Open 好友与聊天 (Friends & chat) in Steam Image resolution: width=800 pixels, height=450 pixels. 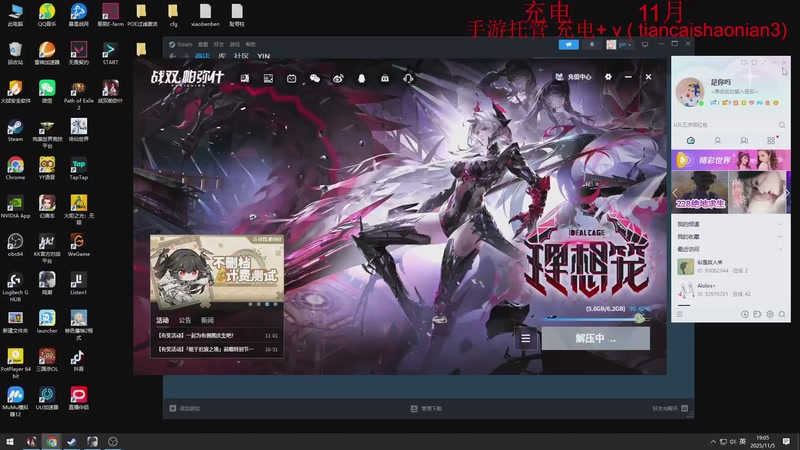(670, 408)
